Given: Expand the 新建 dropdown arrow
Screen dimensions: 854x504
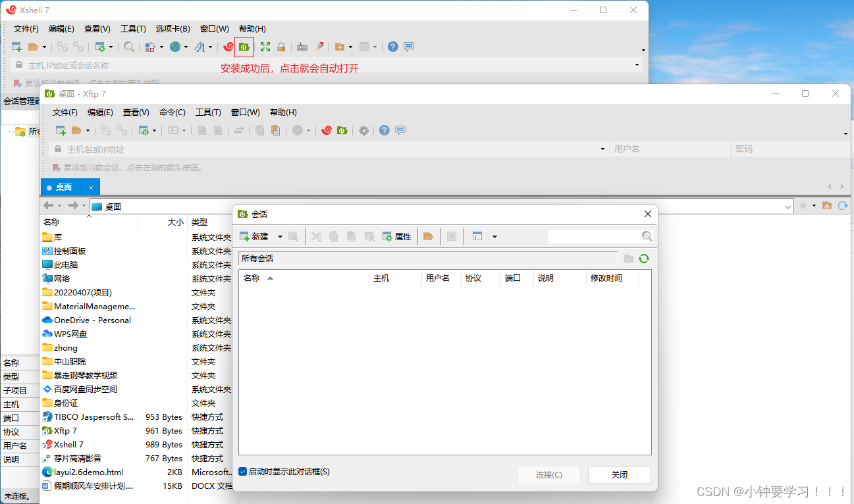Looking at the screenshot, I should coord(280,236).
